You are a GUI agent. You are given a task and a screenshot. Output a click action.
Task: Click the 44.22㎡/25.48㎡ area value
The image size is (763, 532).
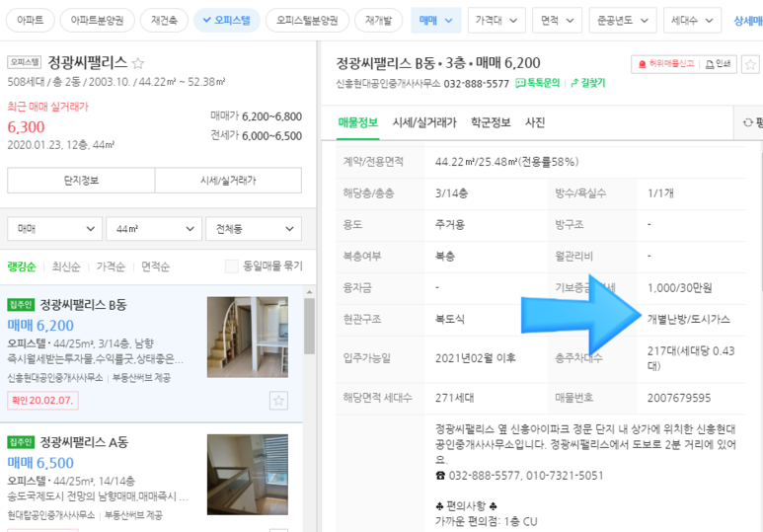click(506, 162)
